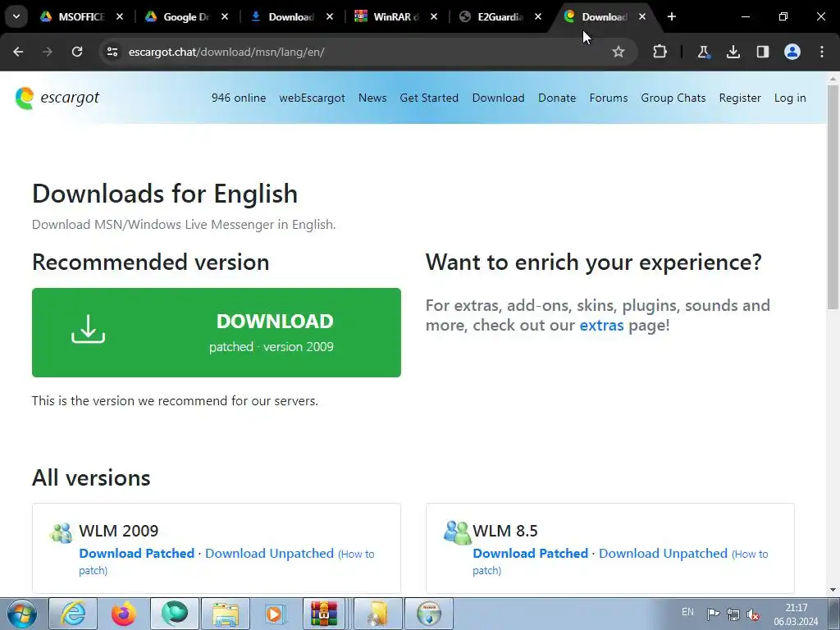Click the WLM 2009 messenger icon
Image resolution: width=840 pixels, height=630 pixels.
(x=61, y=532)
